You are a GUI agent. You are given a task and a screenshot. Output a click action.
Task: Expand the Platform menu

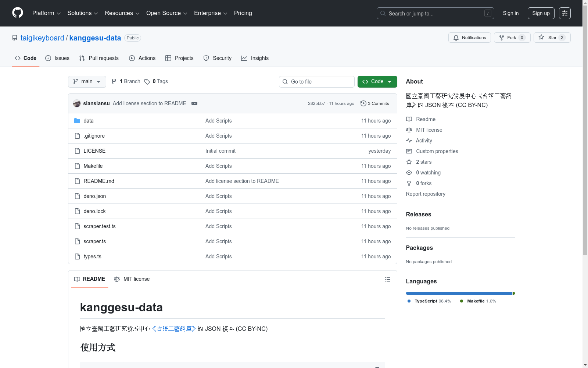pos(46,13)
